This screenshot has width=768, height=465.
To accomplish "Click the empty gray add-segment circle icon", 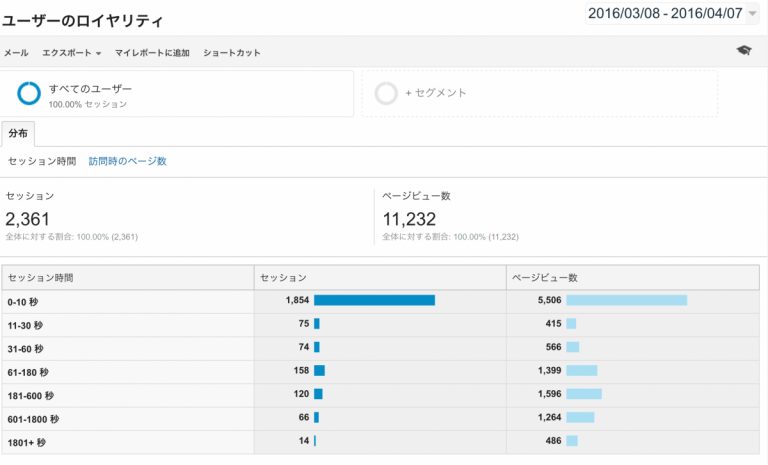I will click(385, 93).
